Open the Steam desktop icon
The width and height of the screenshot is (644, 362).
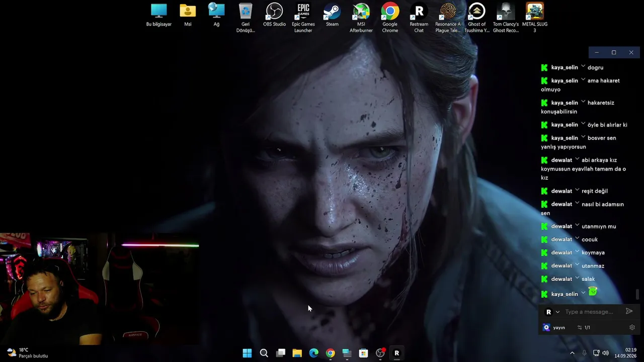pyautogui.click(x=332, y=15)
